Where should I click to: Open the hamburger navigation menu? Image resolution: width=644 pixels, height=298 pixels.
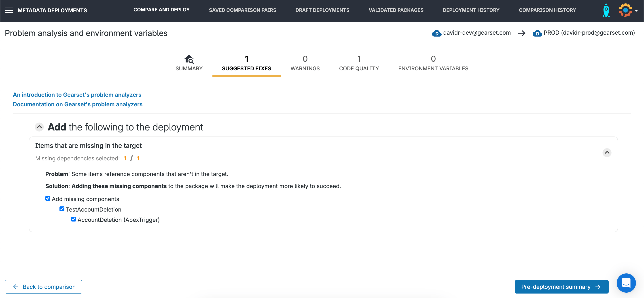9,10
